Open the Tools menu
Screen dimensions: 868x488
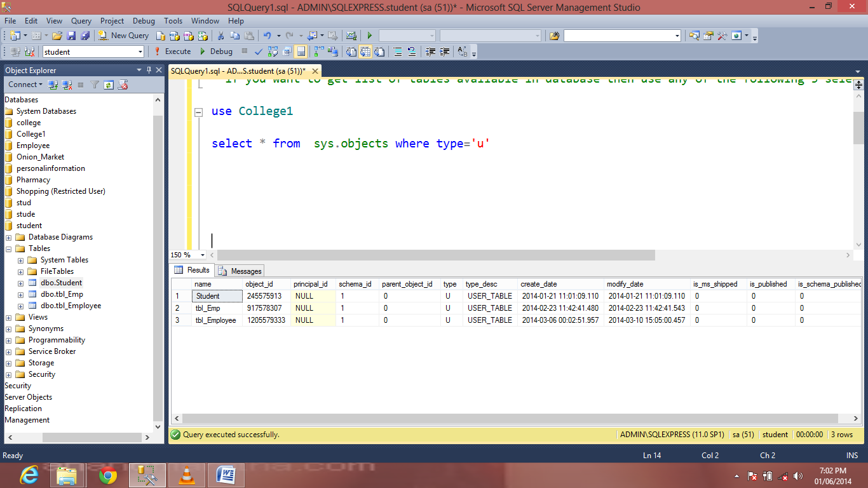tap(173, 21)
